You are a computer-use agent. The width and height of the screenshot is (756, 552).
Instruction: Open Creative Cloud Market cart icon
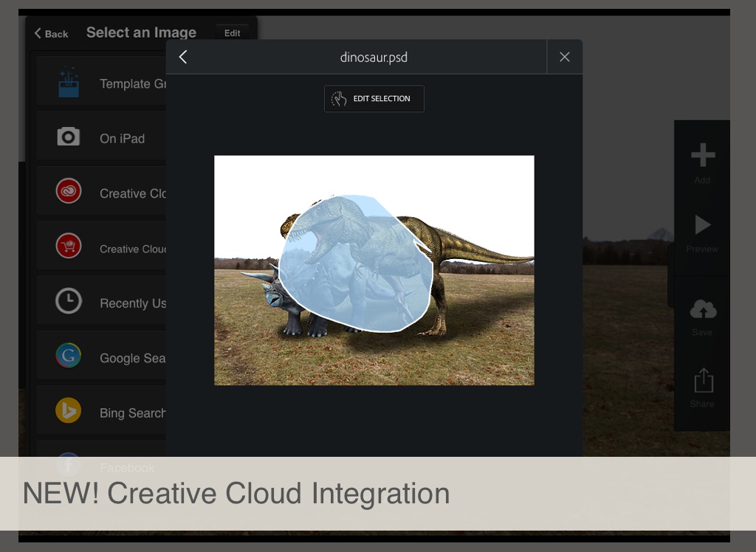(69, 246)
